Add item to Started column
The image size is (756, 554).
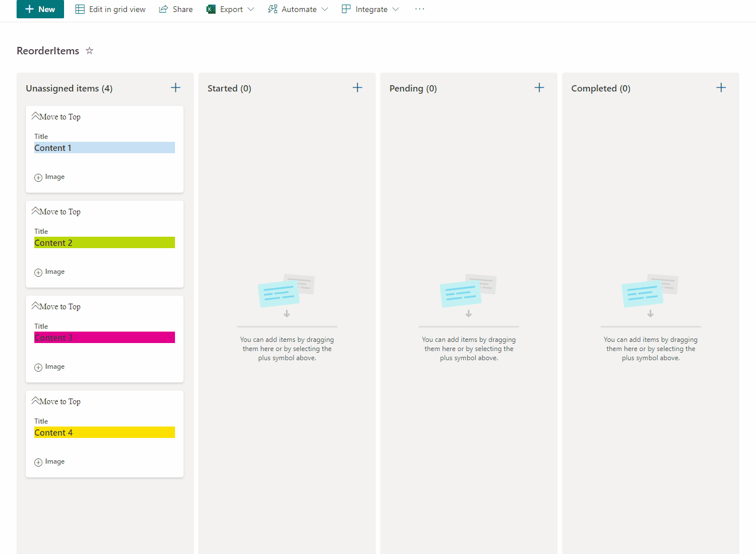tap(357, 87)
